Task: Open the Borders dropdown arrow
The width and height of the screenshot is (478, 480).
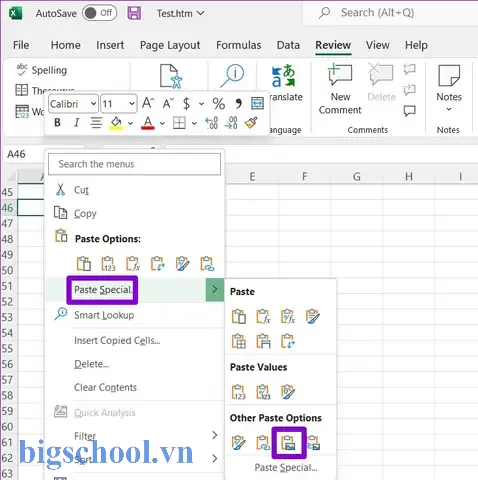Action: pos(194,124)
